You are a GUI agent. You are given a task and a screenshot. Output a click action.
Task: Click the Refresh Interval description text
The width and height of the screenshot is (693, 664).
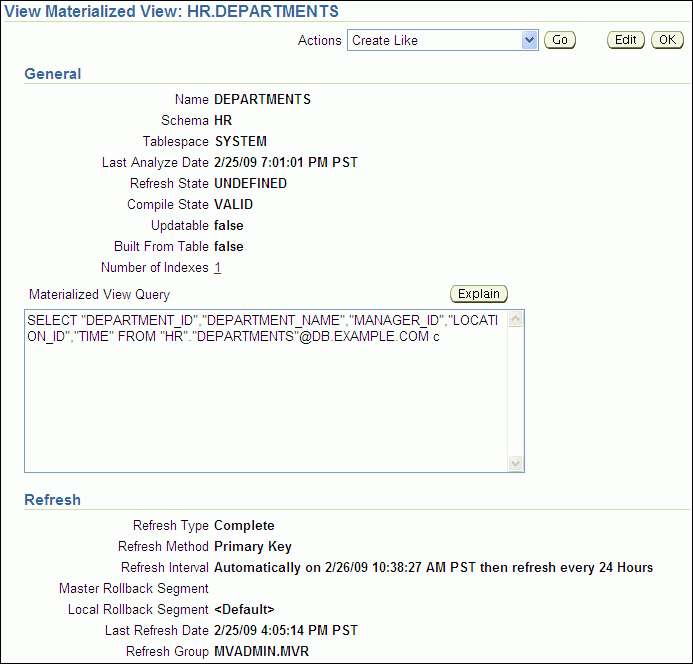433,568
